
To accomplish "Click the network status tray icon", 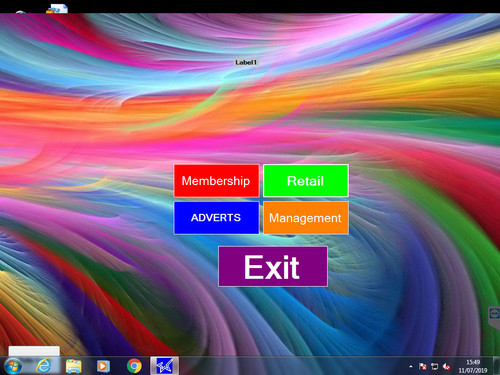I will tap(434, 367).
